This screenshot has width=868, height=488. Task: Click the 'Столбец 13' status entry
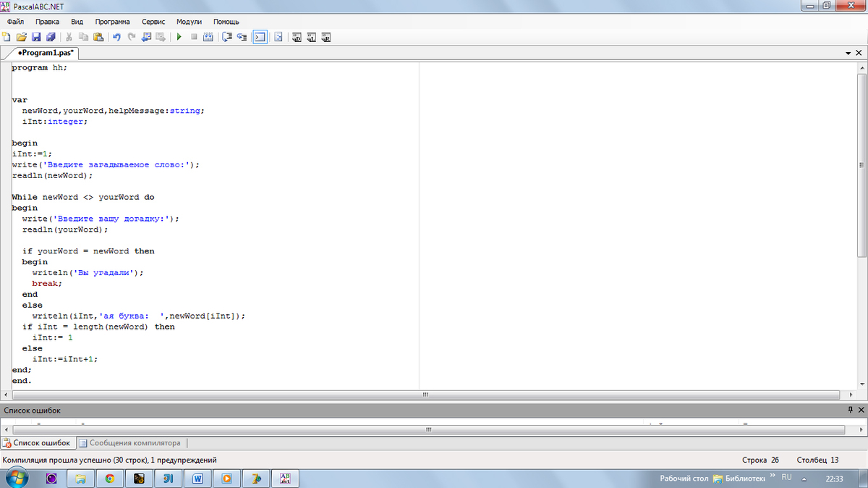[818, 460]
